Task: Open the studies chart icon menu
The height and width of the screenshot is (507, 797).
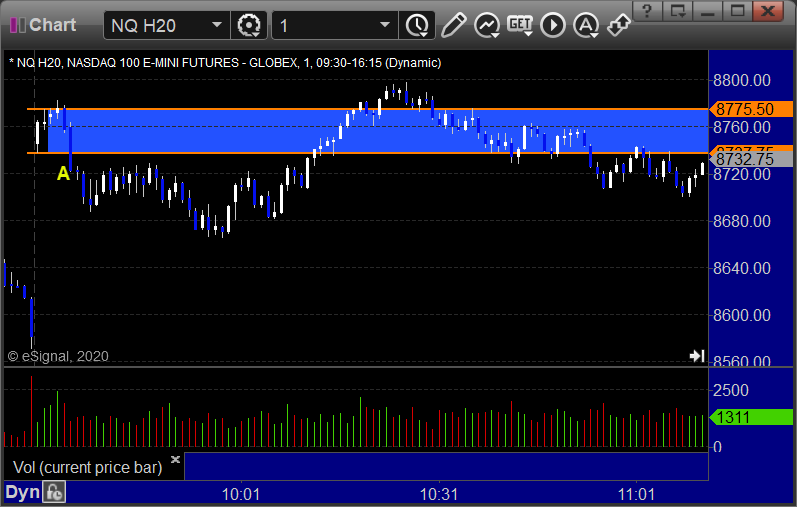Action: click(487, 25)
